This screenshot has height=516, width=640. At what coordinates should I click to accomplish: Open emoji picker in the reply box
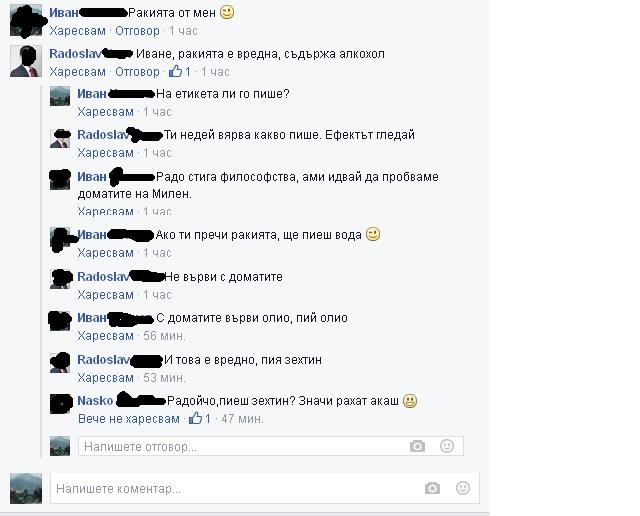(447, 446)
